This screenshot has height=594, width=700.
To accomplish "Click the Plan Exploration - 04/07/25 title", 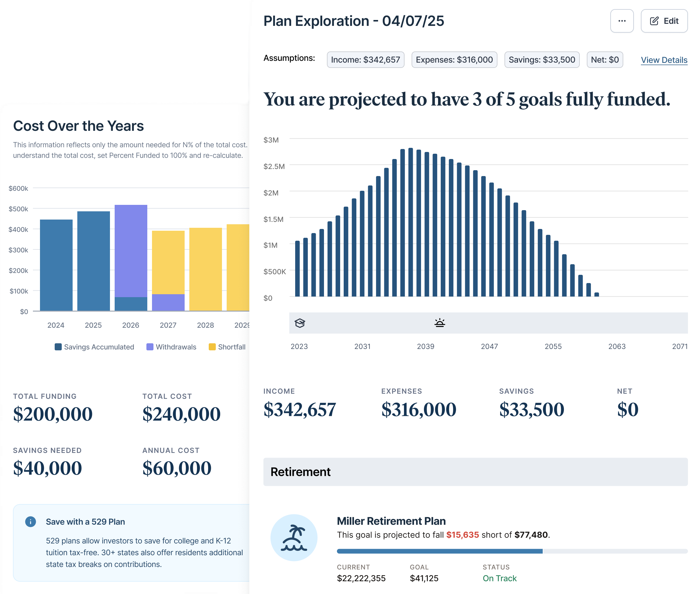I will [354, 21].
